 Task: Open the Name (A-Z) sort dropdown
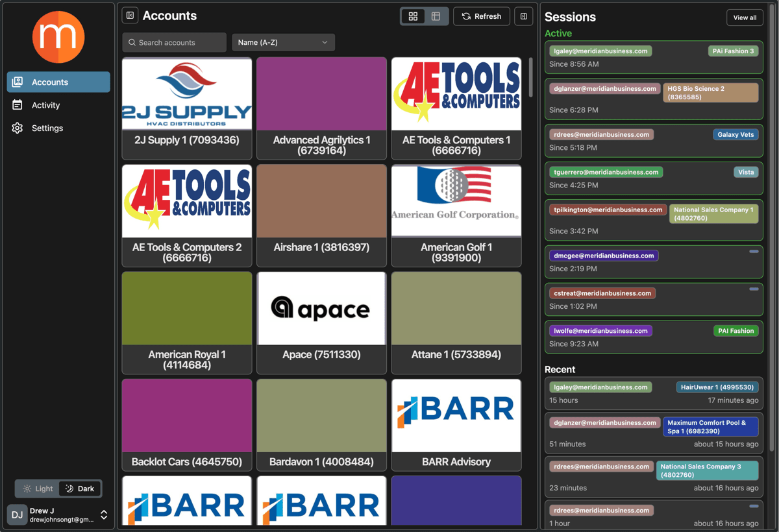pyautogui.click(x=284, y=42)
